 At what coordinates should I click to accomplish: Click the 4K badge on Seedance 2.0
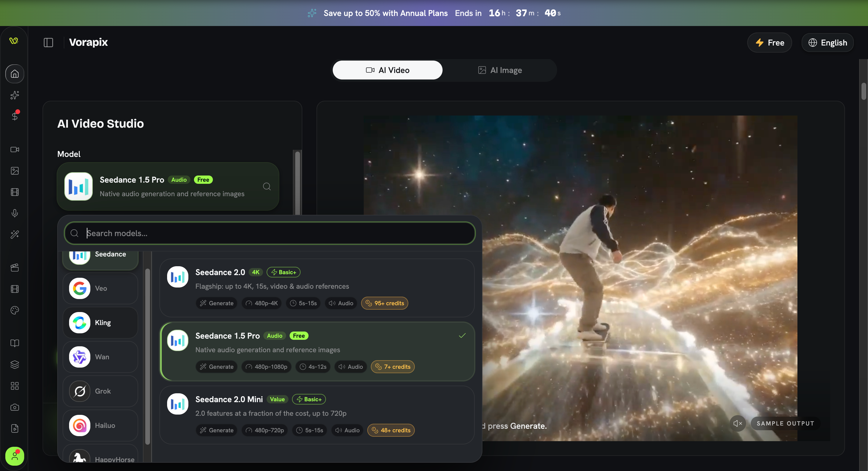tap(256, 272)
